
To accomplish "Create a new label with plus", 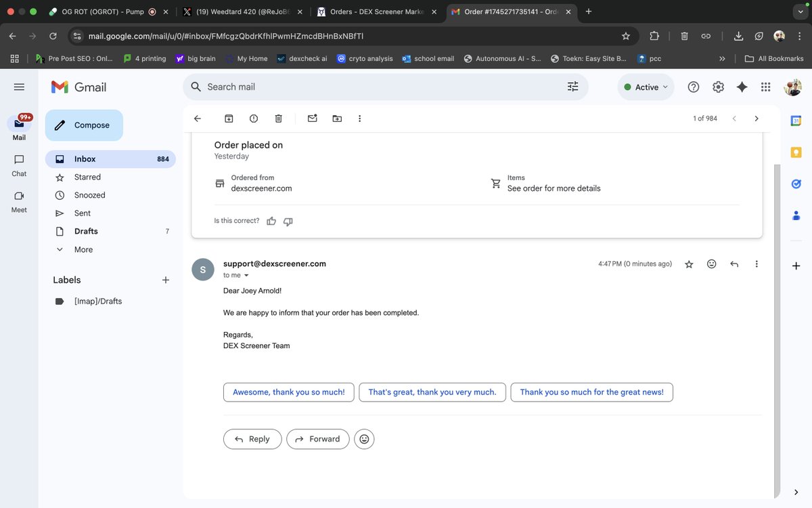I will [x=166, y=280].
